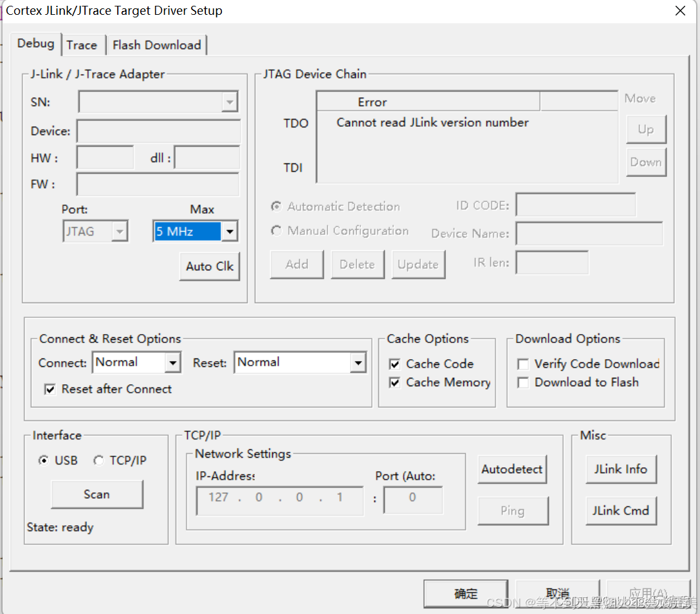Click the 取消 cancel button

[557, 593]
